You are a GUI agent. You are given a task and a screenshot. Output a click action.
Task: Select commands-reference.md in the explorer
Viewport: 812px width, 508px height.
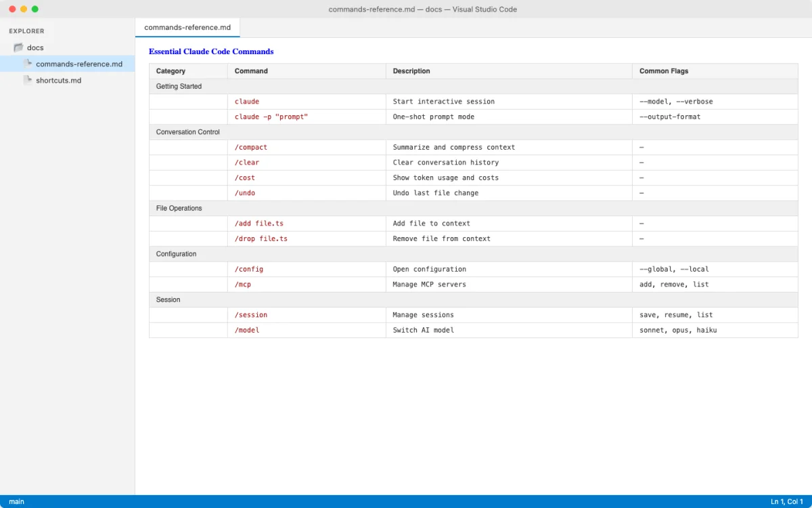(68, 64)
